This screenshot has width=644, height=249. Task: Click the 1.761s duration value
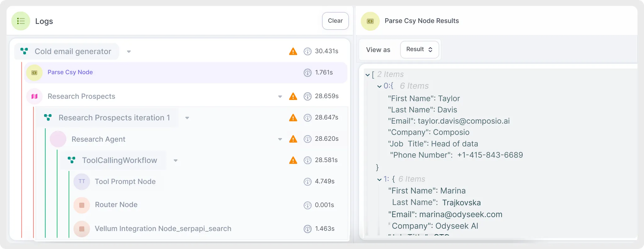click(x=324, y=73)
